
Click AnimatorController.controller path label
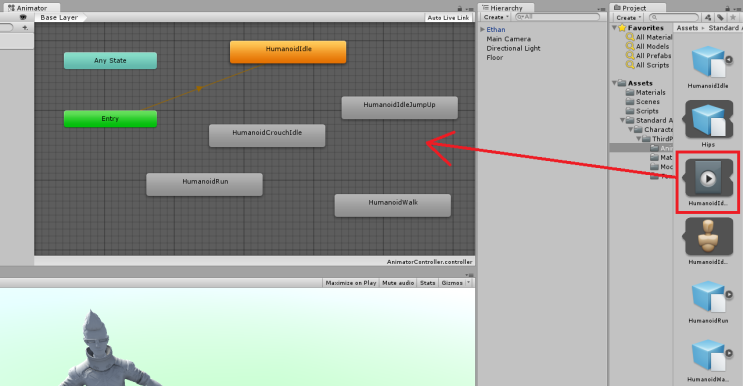click(x=429, y=262)
